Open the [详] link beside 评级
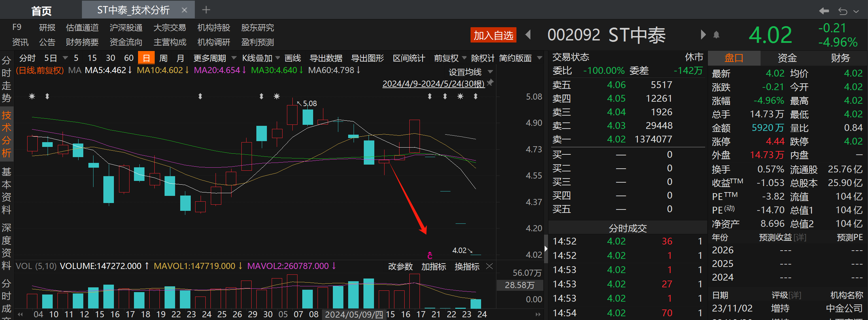 pyautogui.click(x=795, y=295)
